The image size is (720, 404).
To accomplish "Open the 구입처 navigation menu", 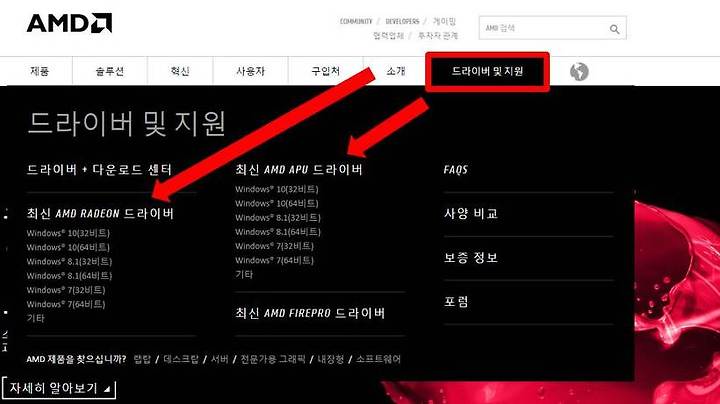I will coord(326,71).
